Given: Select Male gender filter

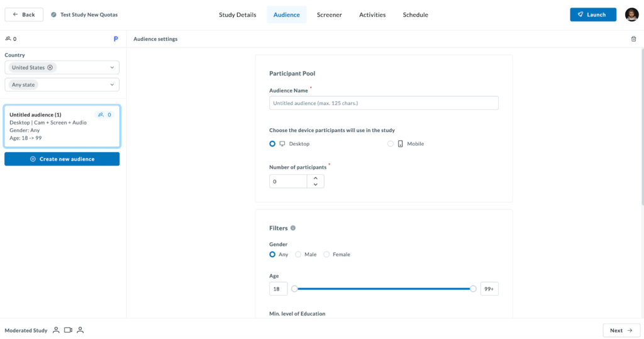Looking at the screenshot, I should [x=298, y=255].
